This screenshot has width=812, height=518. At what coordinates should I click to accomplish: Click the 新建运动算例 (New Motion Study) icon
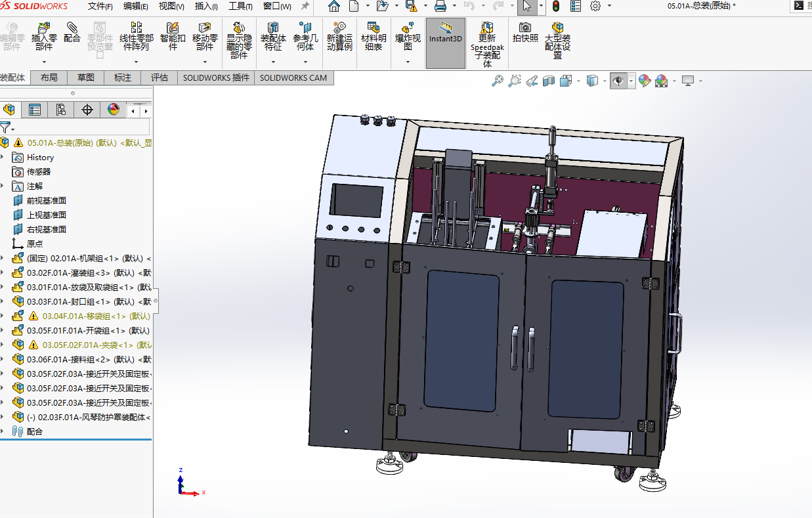click(339, 36)
